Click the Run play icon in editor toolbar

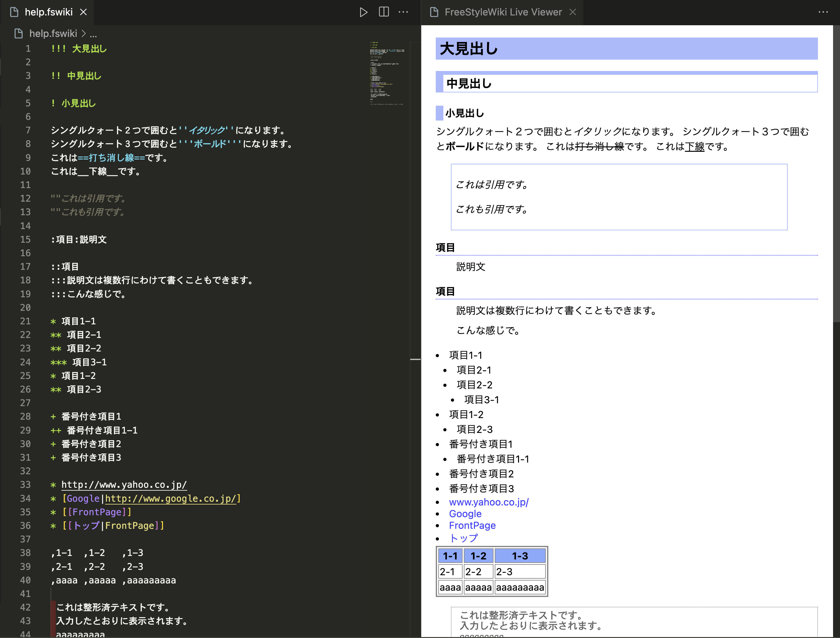pos(363,12)
